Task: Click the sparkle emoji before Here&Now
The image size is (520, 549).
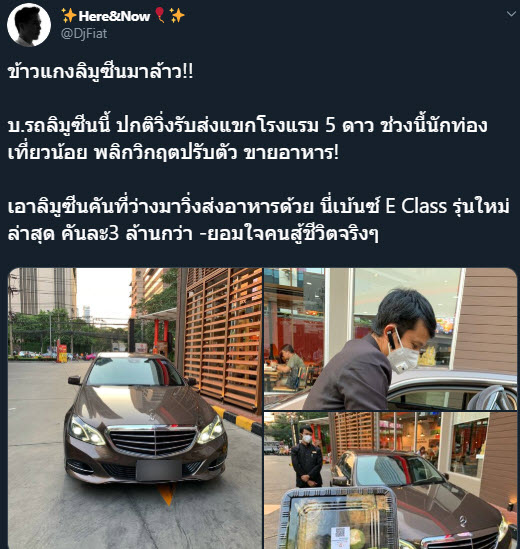Action: (x=69, y=16)
